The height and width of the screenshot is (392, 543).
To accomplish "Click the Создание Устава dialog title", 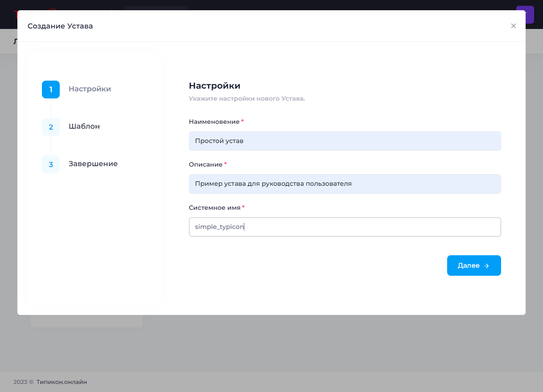I will (x=60, y=26).
